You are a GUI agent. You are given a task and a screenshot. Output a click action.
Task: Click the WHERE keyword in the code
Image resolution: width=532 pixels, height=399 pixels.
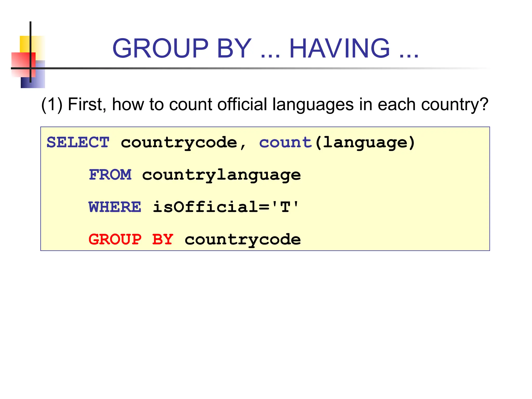click(115, 207)
